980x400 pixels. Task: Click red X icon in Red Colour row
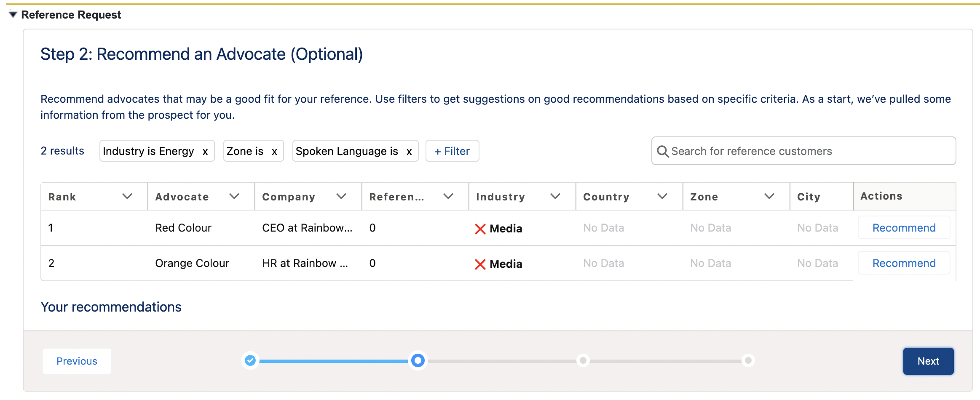[x=480, y=229]
